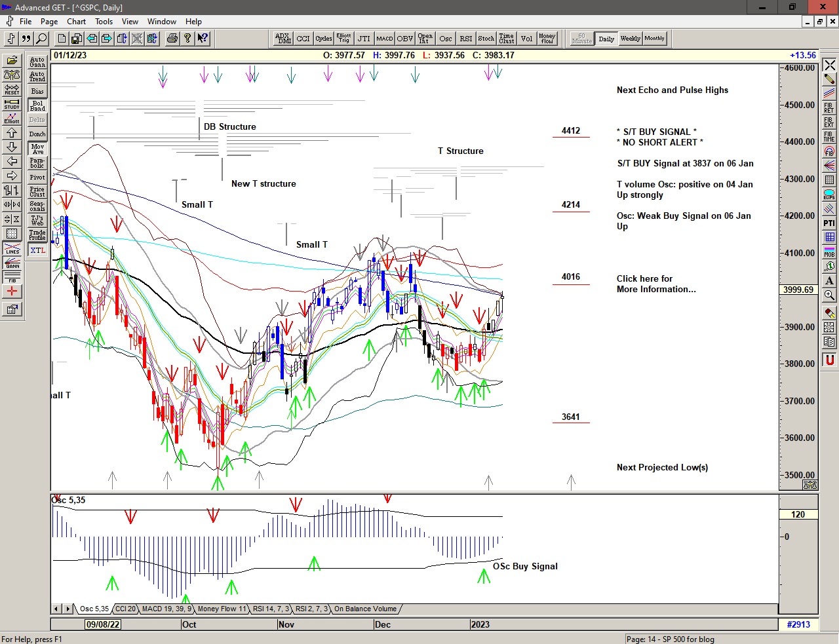Switch to MACD 19, 39, 9 tab
This screenshot has height=644, width=839.
pos(166,609)
